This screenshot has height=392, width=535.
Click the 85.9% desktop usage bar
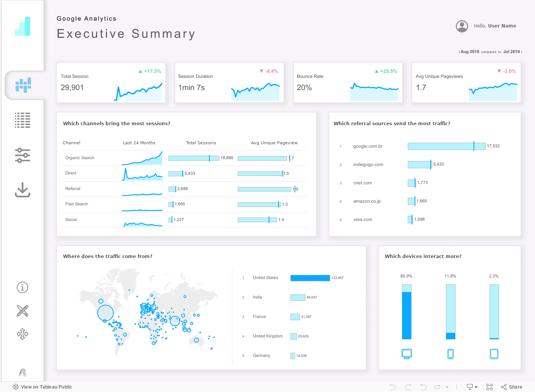point(407,312)
